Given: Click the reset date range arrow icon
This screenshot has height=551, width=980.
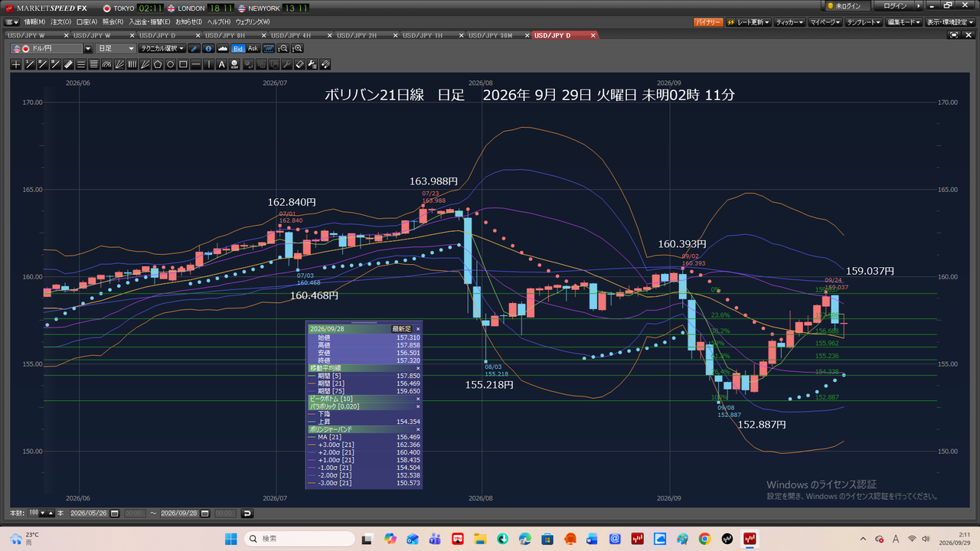Looking at the screenshot, I should point(247,513).
